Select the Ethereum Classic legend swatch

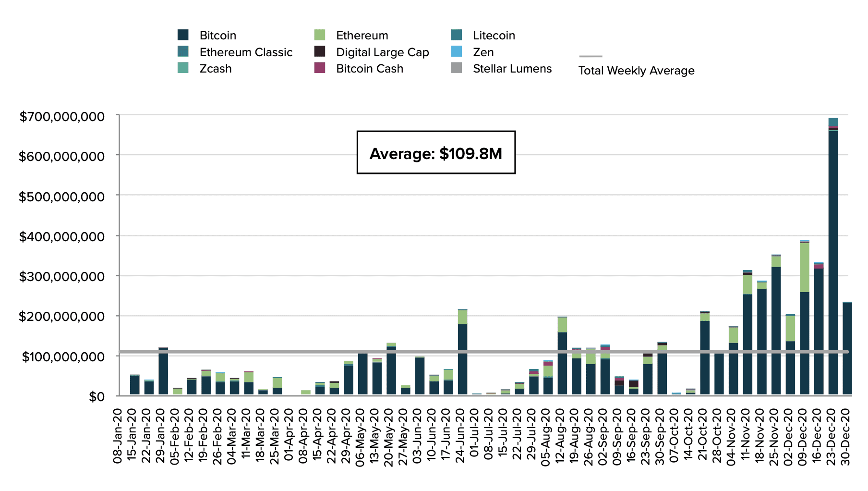click(183, 51)
